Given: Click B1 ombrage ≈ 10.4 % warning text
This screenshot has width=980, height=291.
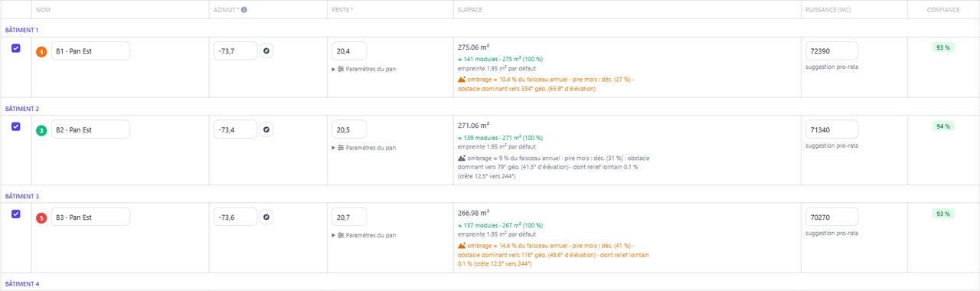Looking at the screenshot, I should pos(547,83).
